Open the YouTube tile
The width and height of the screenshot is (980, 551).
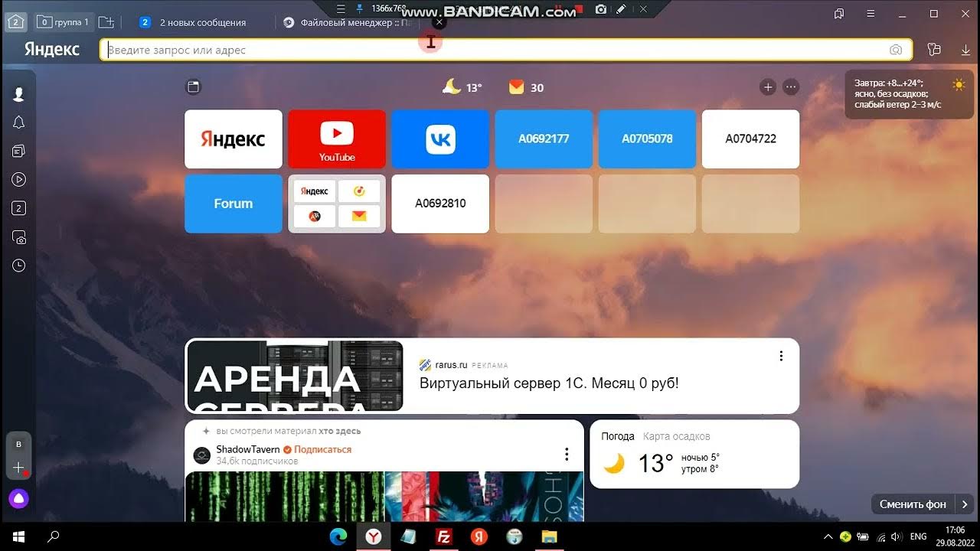coord(337,139)
